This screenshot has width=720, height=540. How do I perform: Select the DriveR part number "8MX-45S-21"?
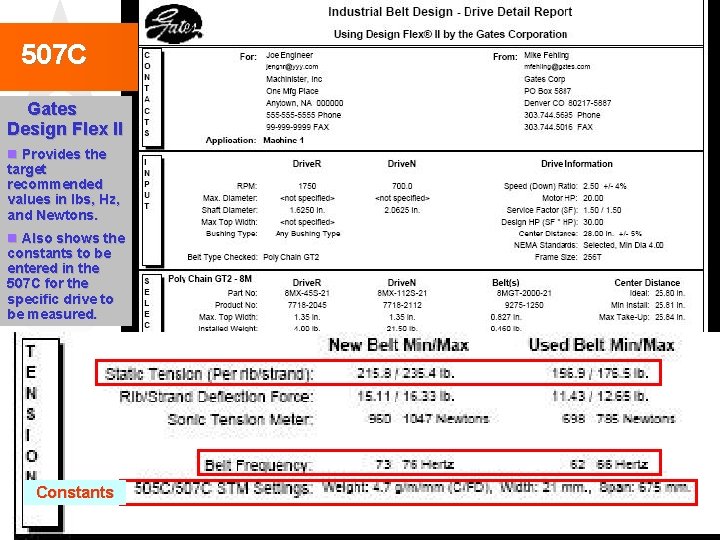tap(307, 293)
